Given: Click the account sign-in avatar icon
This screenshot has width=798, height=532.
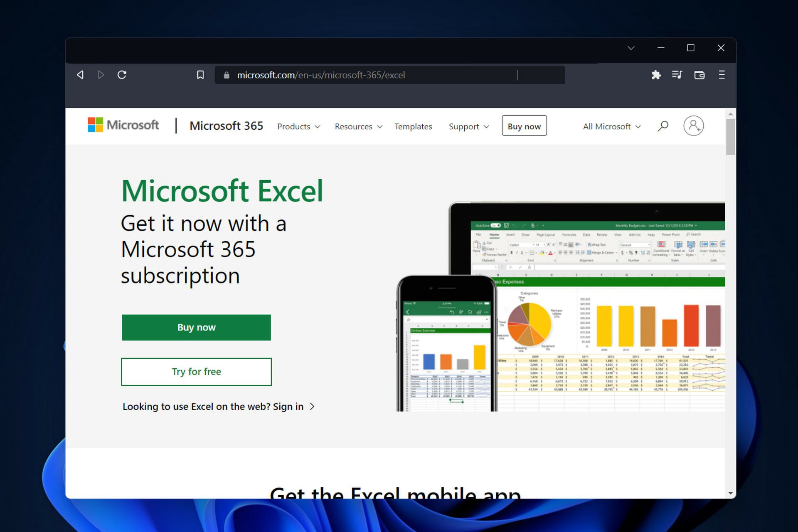Looking at the screenshot, I should pos(694,126).
